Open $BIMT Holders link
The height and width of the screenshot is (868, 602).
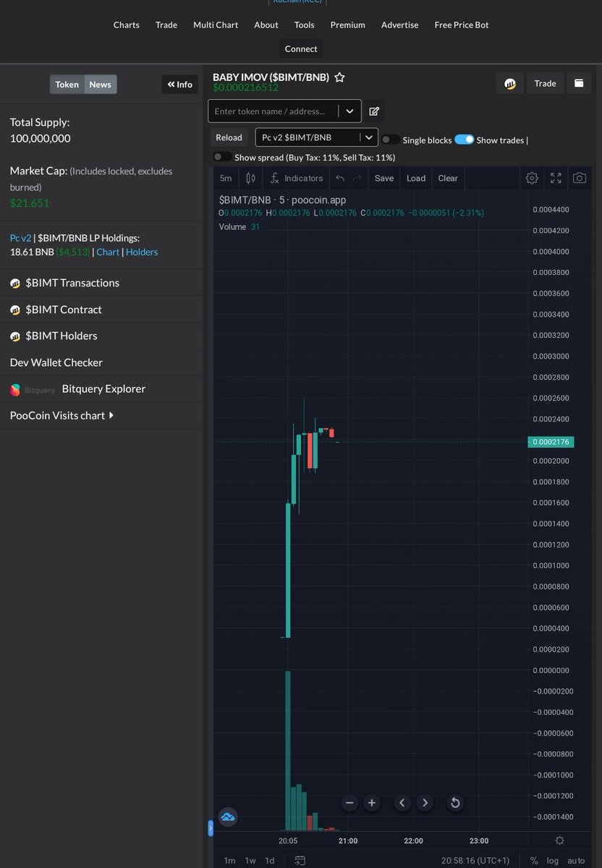point(62,336)
